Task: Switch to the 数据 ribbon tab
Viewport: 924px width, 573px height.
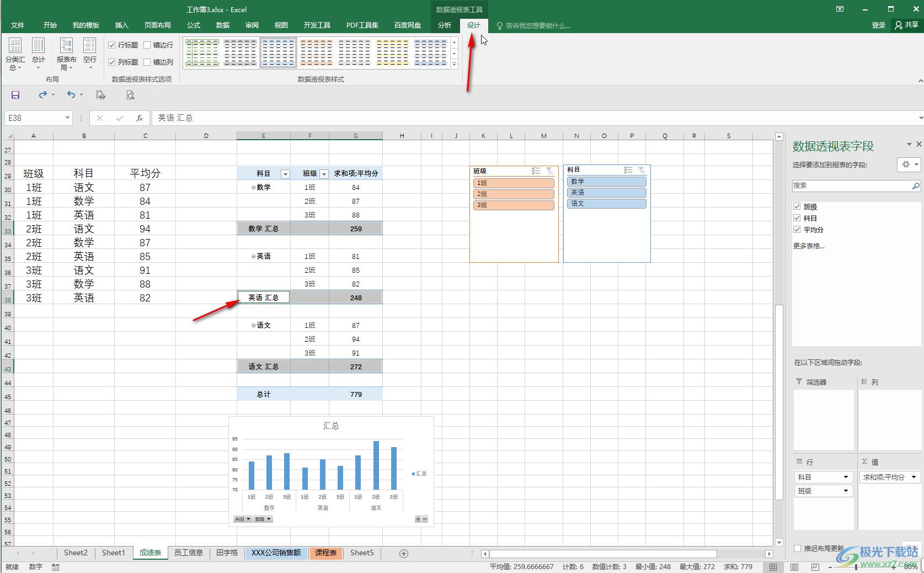Action: (x=223, y=25)
